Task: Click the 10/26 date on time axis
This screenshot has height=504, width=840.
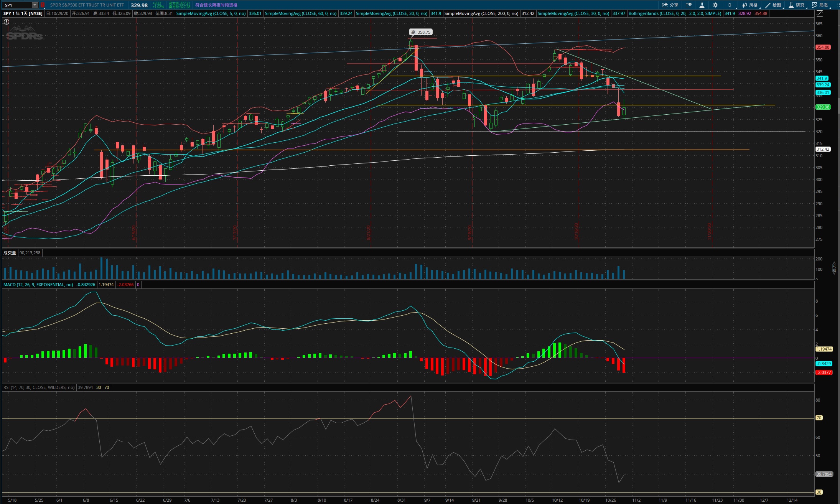Action: [611, 500]
